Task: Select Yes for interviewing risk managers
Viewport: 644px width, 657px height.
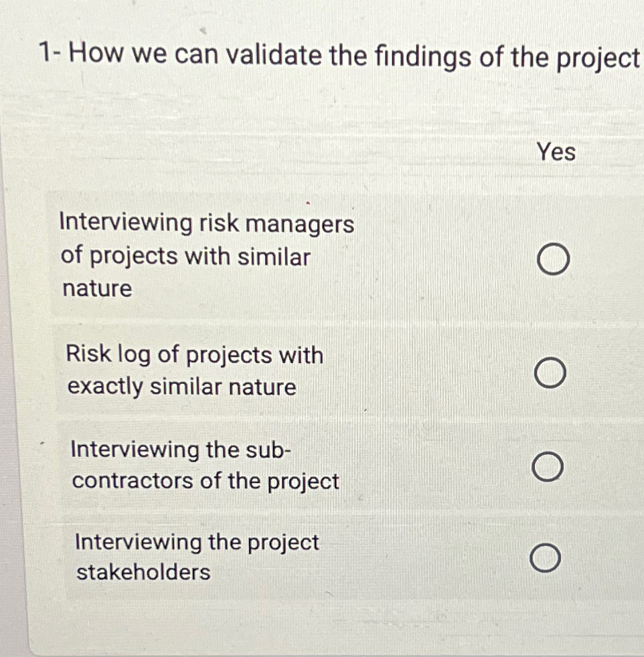Action: tap(554, 258)
